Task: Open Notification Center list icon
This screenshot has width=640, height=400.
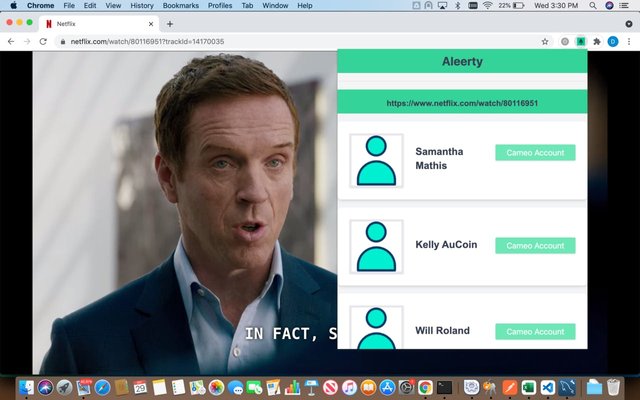Action: [624, 5]
